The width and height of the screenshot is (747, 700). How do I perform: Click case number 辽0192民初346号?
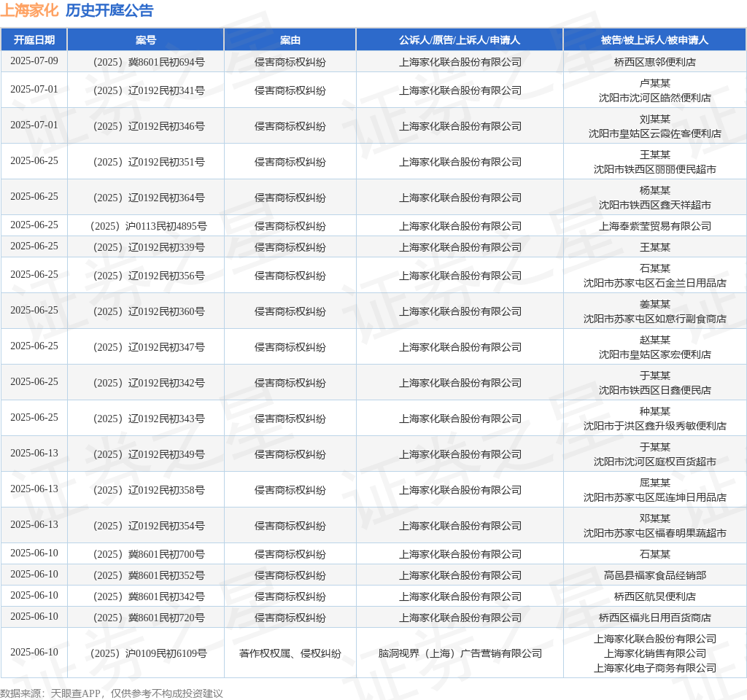pos(149,126)
